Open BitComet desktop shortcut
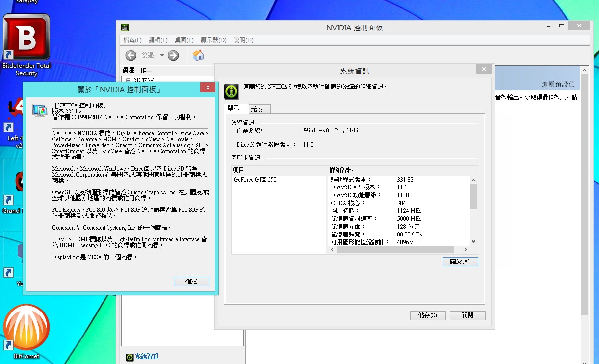 (26, 333)
